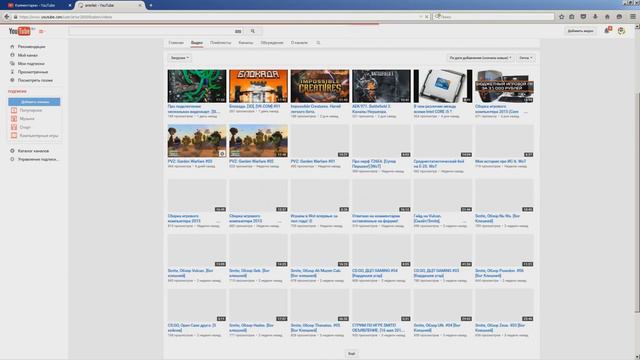The width and height of the screenshot is (640, 360).
Task: Open the Intel Core processor thumbnail
Action: coord(443,86)
